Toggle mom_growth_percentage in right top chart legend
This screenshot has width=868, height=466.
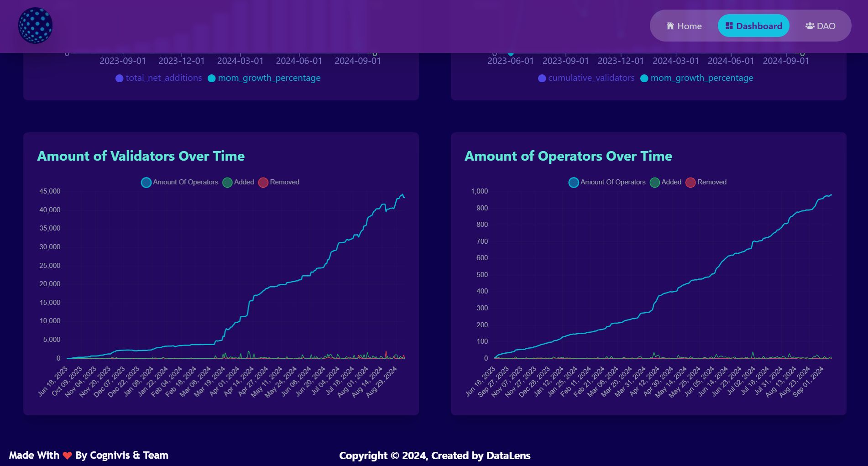[697, 78]
